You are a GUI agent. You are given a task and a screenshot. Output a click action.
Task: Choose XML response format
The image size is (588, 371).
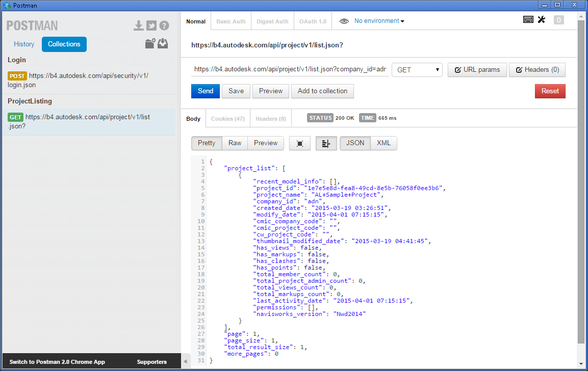(x=384, y=143)
